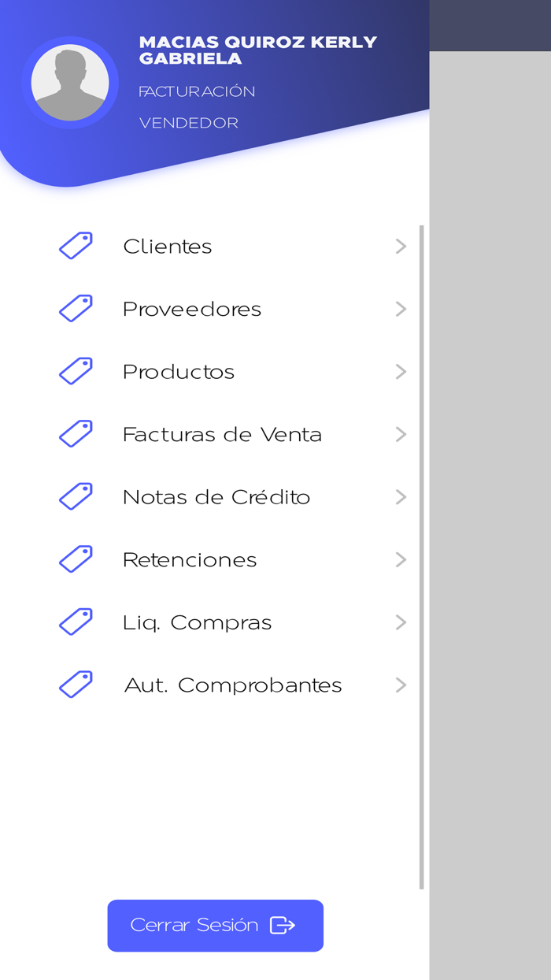Click the logout icon inside Cerrar Sesión
The width and height of the screenshot is (551, 980).
coord(284,926)
